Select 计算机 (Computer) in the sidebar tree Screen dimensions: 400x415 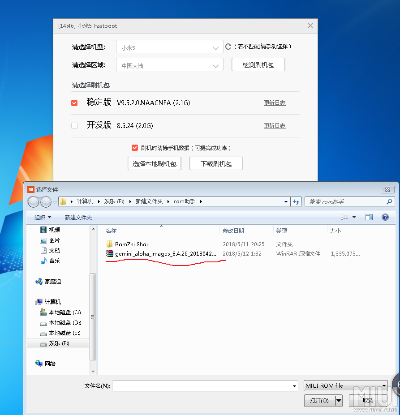[48, 302]
